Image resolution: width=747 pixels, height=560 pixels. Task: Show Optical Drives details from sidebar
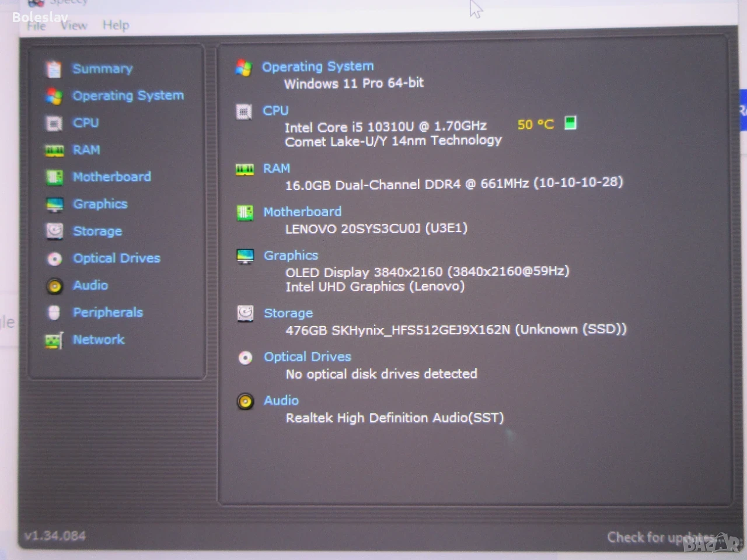117,258
